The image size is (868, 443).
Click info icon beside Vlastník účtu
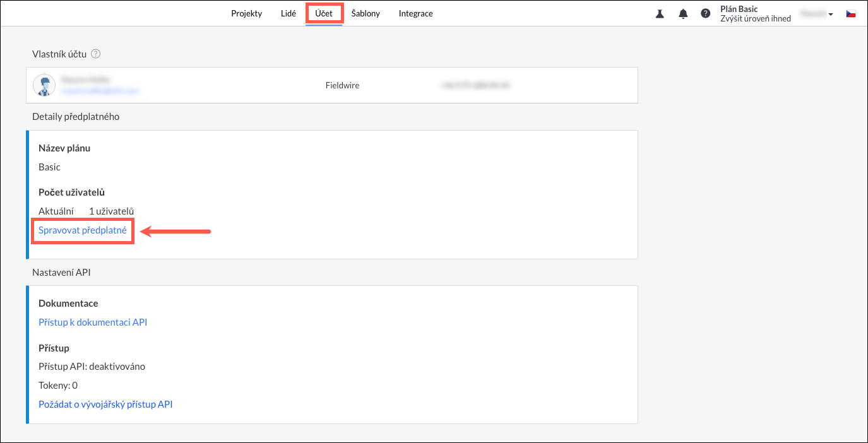point(96,54)
